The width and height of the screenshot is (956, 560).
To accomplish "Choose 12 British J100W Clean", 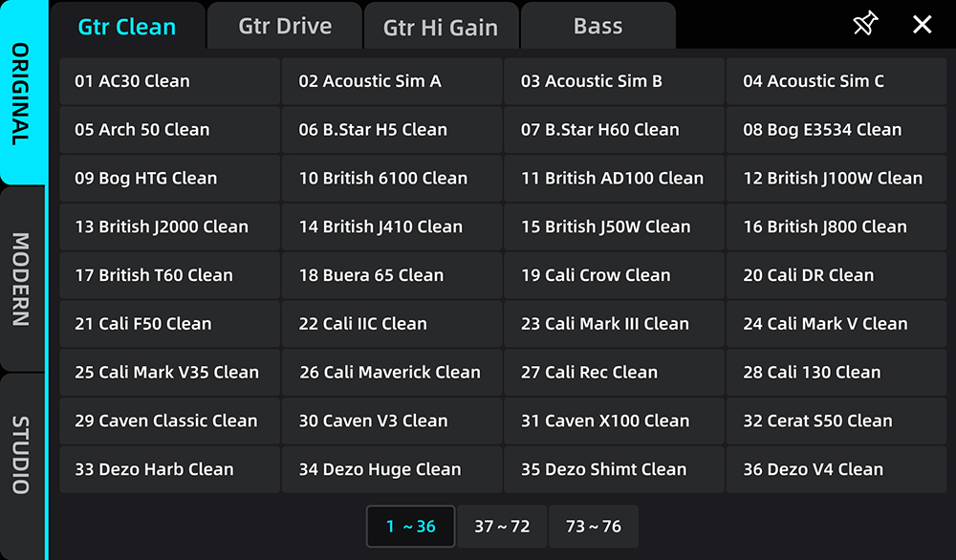I will tap(836, 178).
